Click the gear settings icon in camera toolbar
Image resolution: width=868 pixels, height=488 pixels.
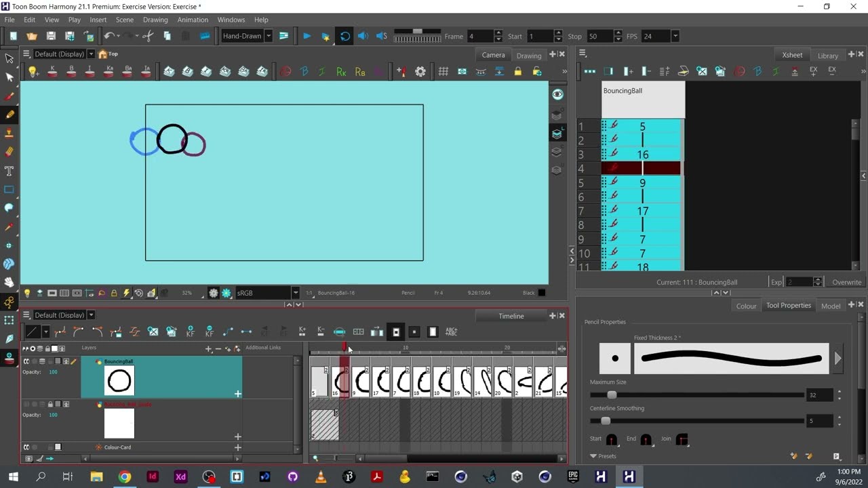click(x=420, y=71)
